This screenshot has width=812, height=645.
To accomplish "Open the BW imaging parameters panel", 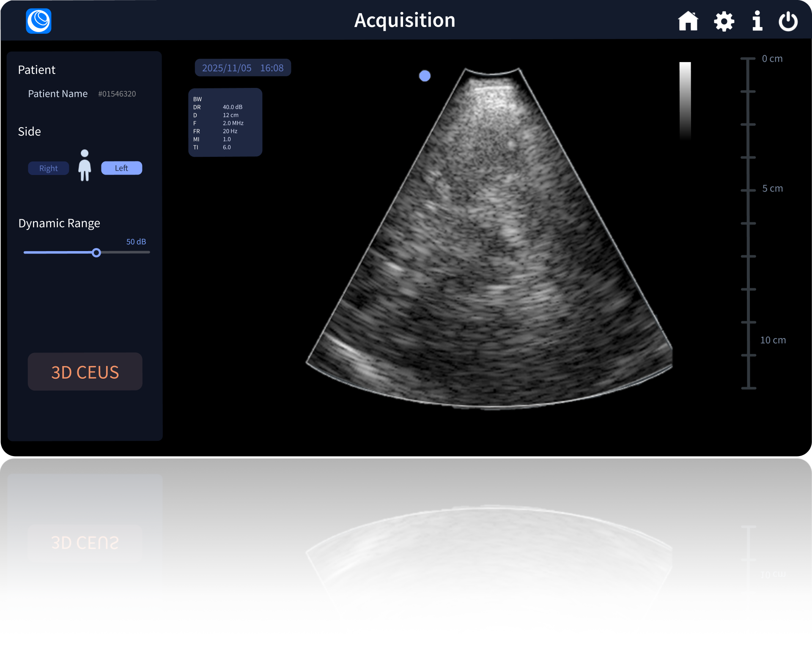I will (225, 123).
